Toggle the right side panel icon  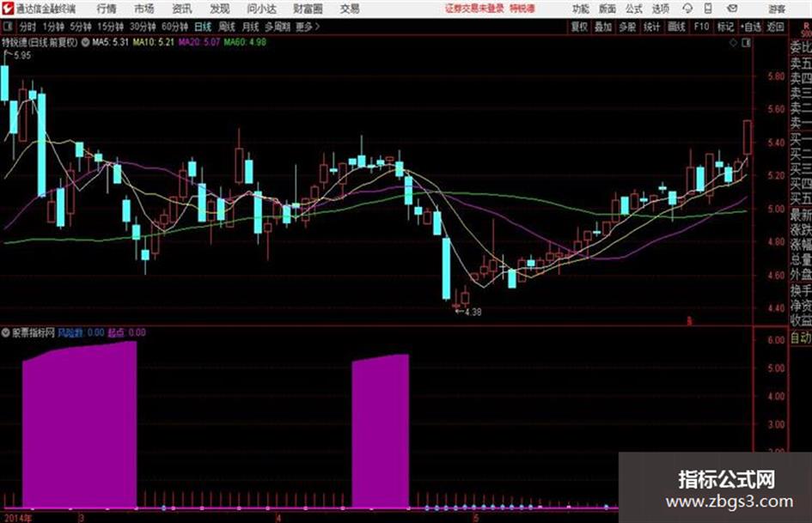tap(746, 43)
